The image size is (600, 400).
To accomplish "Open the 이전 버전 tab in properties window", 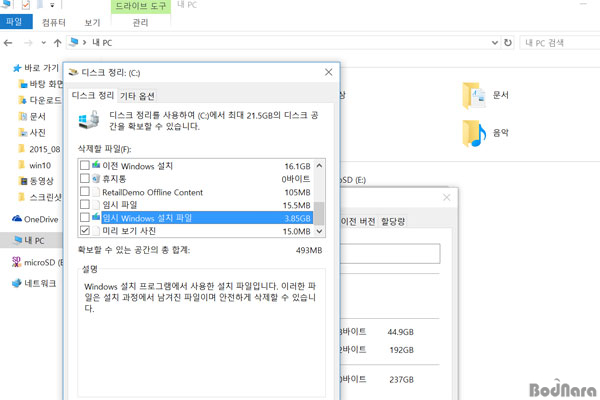I will click(x=358, y=221).
